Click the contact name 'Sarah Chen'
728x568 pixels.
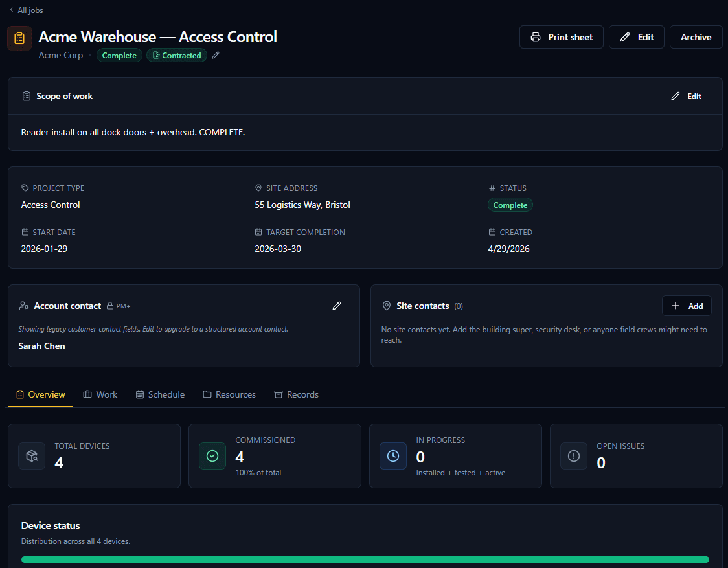tap(42, 346)
